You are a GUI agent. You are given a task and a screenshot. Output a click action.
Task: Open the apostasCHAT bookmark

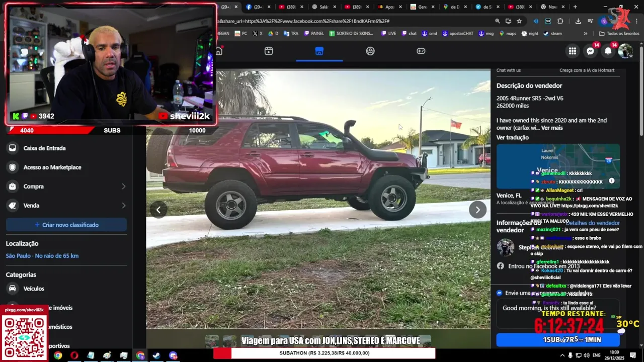[x=458, y=34]
